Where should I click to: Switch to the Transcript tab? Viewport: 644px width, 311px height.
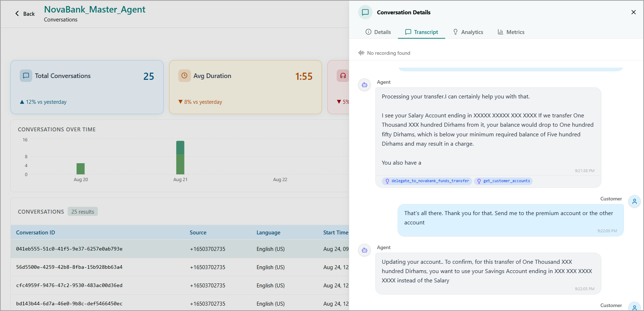pyautogui.click(x=422, y=32)
